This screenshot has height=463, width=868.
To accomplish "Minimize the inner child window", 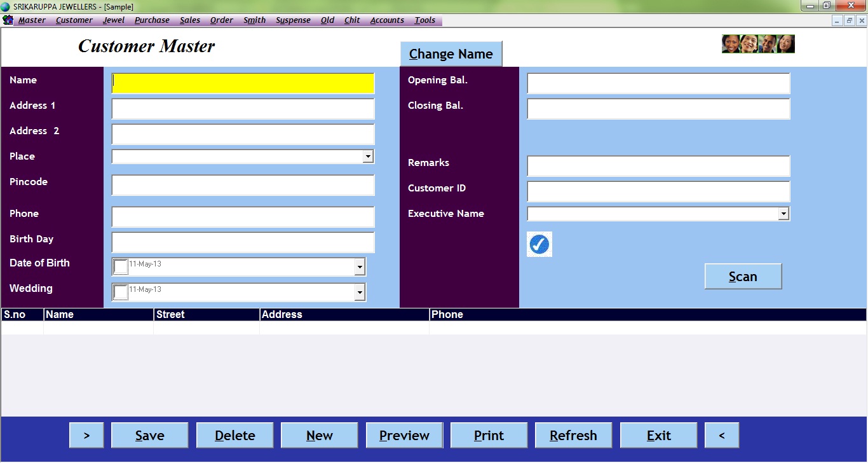I will [837, 20].
